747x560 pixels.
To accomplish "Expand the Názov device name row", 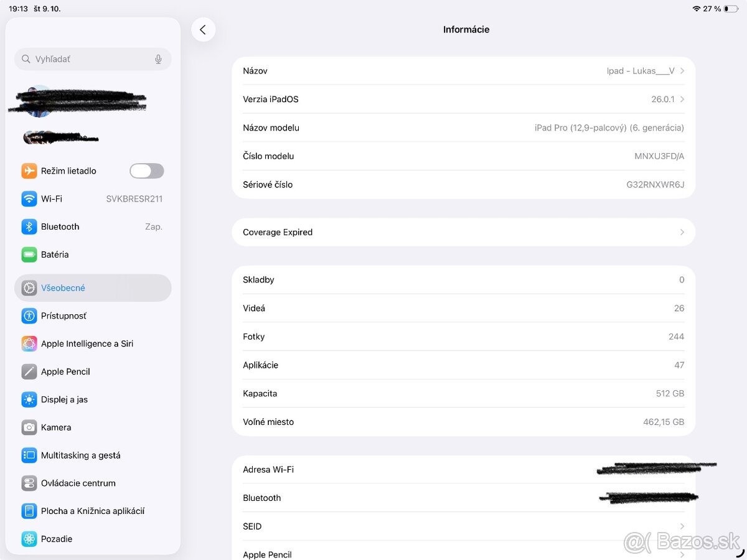I will click(x=463, y=70).
